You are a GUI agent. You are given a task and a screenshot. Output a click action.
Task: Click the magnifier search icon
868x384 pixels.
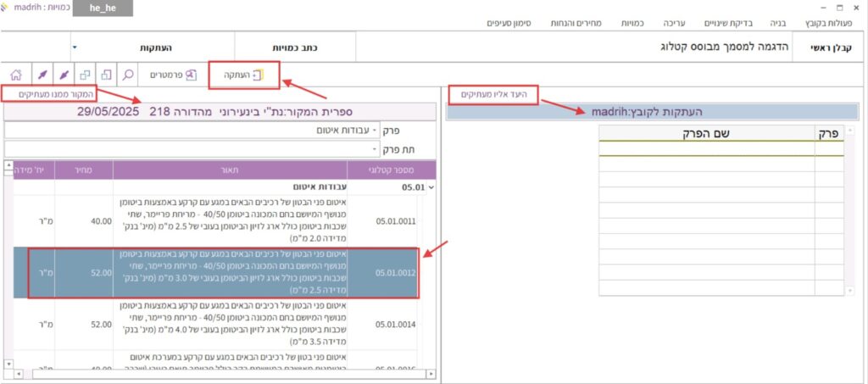point(129,75)
